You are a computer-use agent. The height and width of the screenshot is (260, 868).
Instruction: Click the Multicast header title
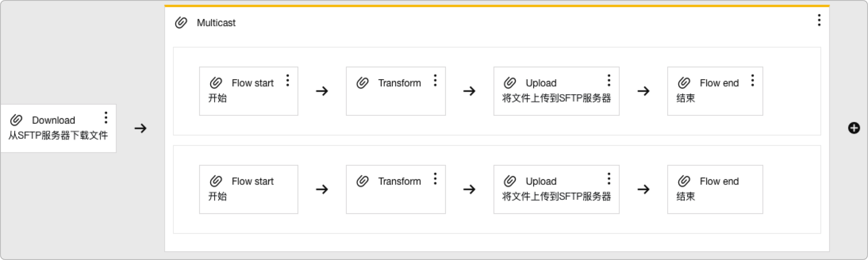(x=216, y=23)
